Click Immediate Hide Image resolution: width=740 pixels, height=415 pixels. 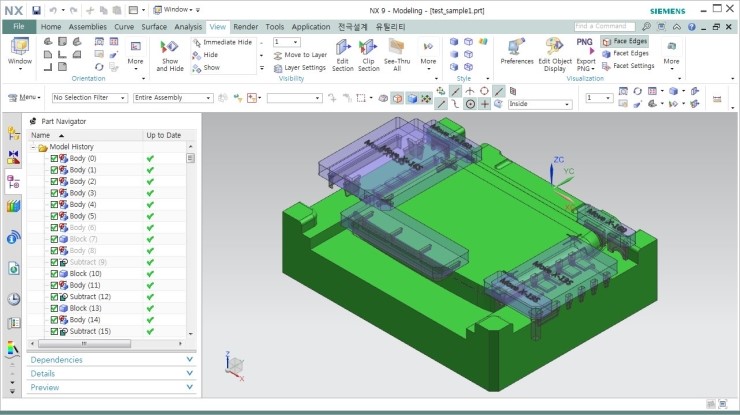pos(222,42)
